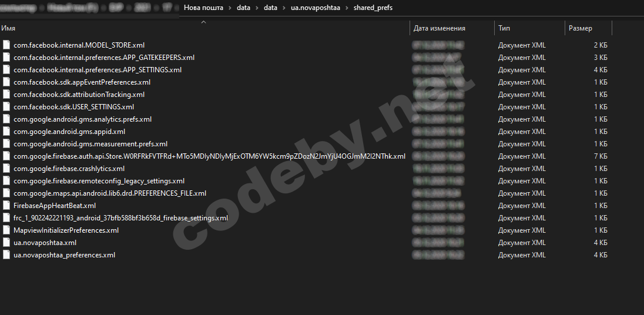Select com.google.maps.api.android.lib6.drd.PREFERENCES_FILE.xml name
This screenshot has width=644, height=315.
110,193
